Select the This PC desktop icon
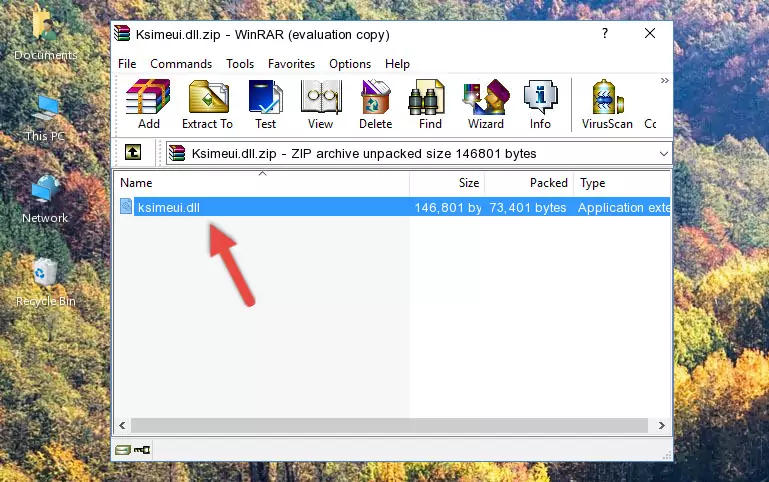The height and width of the screenshot is (482, 769). tap(45, 119)
